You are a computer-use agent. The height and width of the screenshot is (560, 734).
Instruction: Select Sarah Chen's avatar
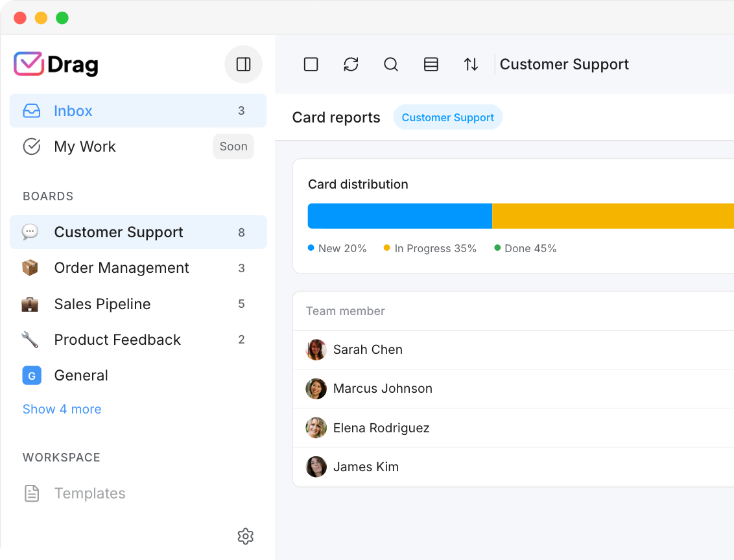(316, 349)
